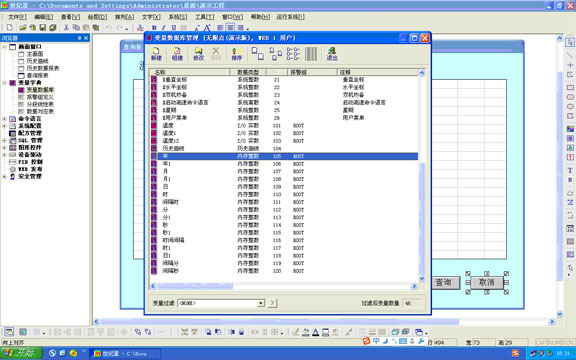Open the 变量过滤 filter dropdown

pos(261,303)
